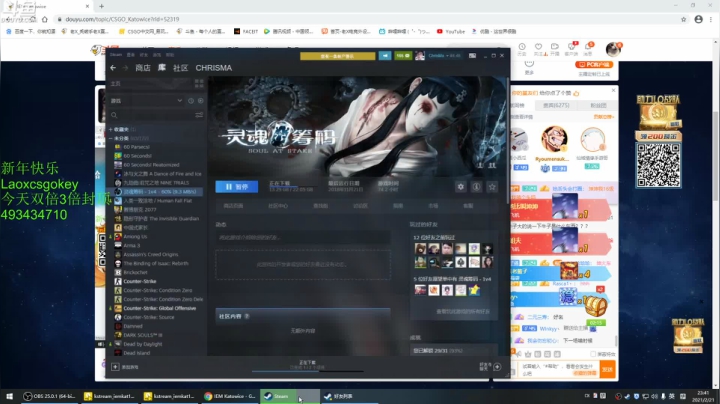This screenshot has height=404, width=720.
Task: Click the activity post input field
Action: [303, 237]
